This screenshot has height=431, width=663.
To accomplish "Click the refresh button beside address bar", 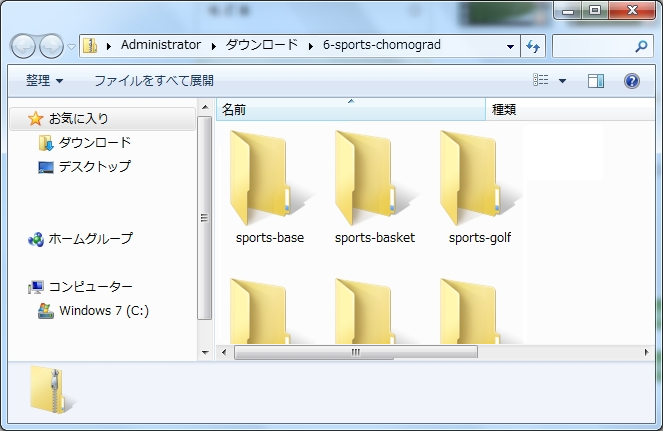I will click(533, 46).
